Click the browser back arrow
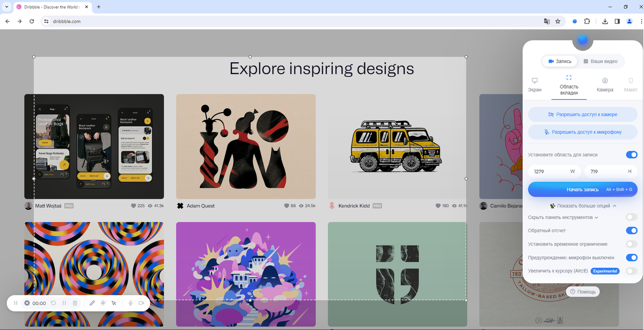The image size is (644, 330). tap(8, 21)
